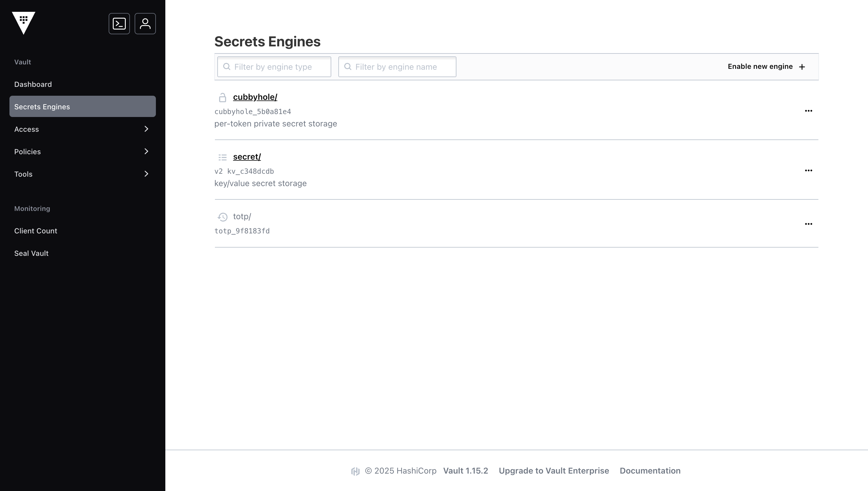Image resolution: width=868 pixels, height=491 pixels.
Task: Click the plus icon for a new engine
Action: click(x=802, y=67)
